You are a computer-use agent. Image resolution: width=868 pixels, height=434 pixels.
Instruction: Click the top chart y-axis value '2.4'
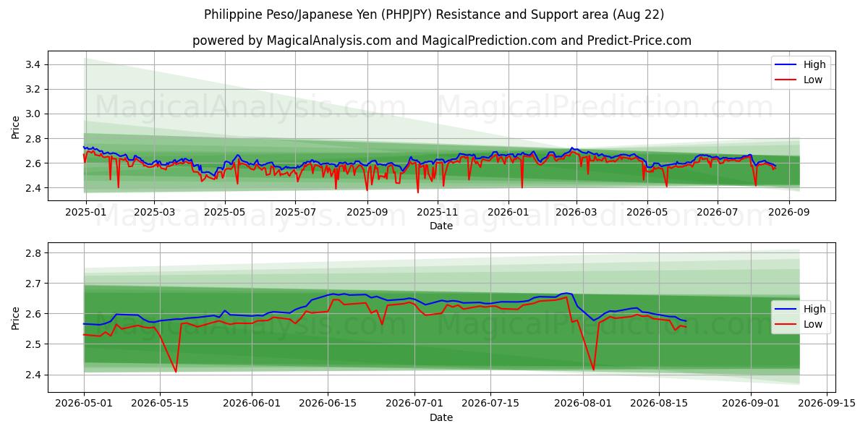(x=33, y=188)
